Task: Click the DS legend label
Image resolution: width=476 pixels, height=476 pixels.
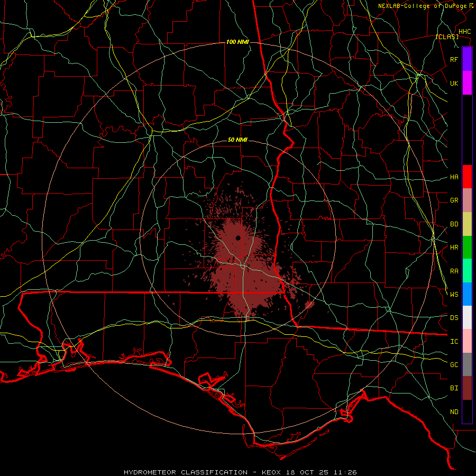Action: click(454, 318)
